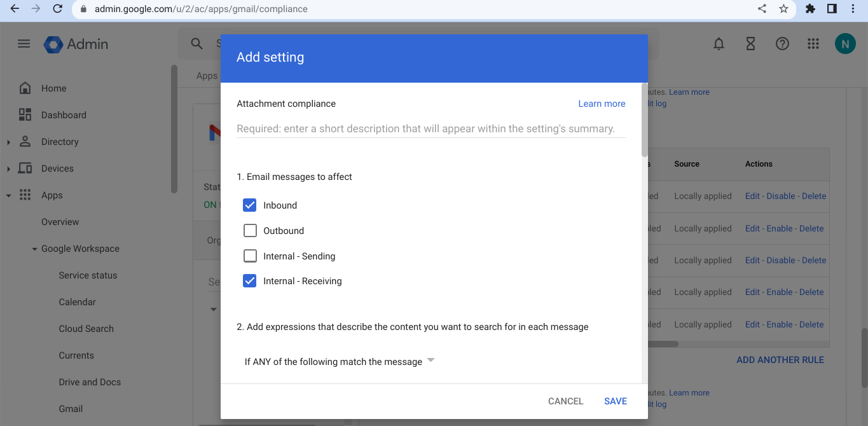Open Service status in sidebar
Screen dimensions: 868x426
pos(88,275)
